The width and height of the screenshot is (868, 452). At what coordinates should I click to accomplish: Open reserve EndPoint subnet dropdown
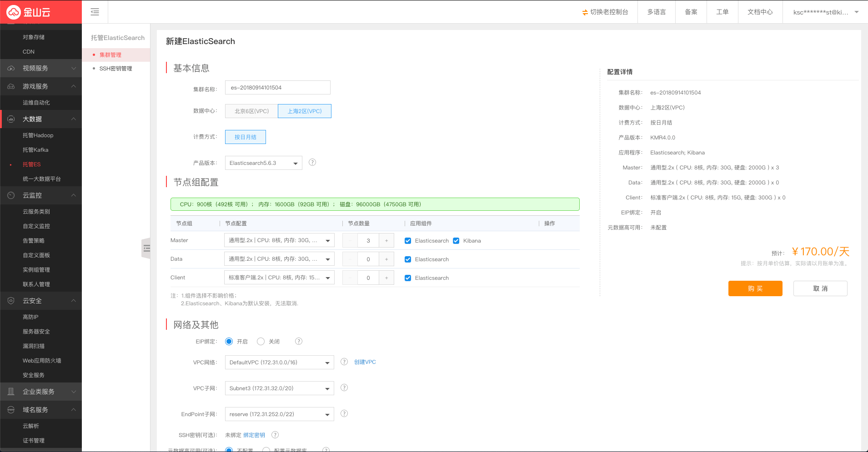point(280,414)
